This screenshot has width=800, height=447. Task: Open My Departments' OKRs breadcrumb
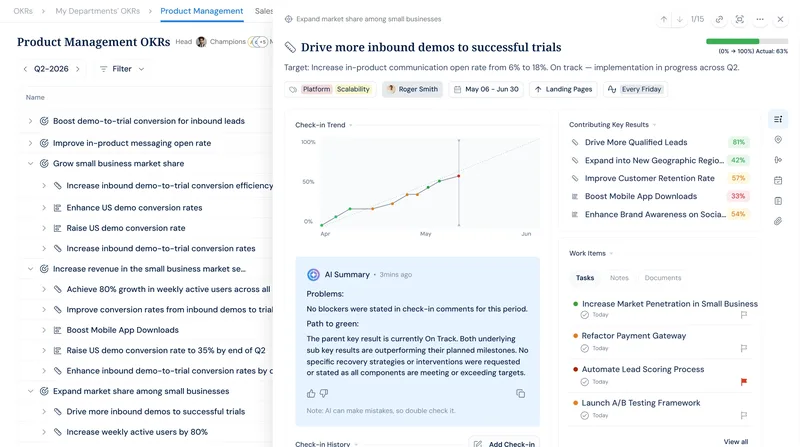click(97, 11)
